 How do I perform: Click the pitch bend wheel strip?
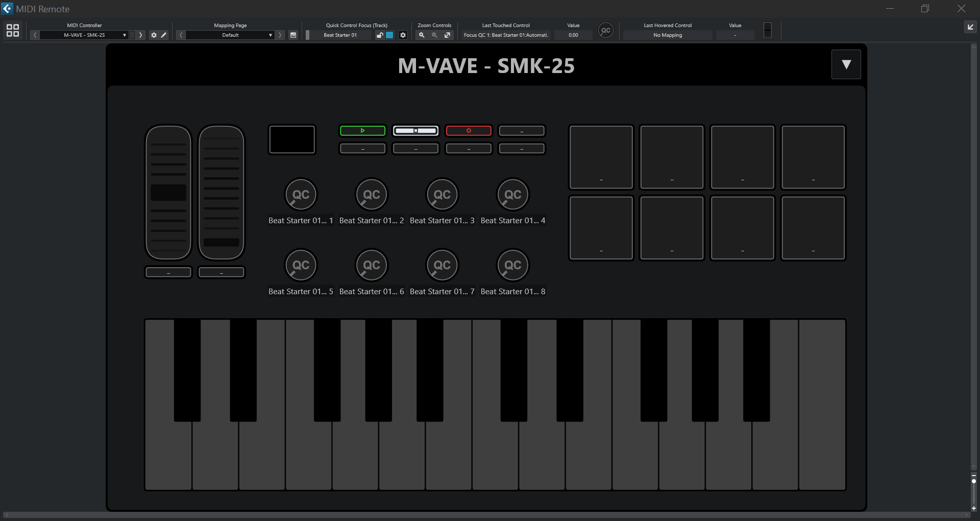[168, 193]
